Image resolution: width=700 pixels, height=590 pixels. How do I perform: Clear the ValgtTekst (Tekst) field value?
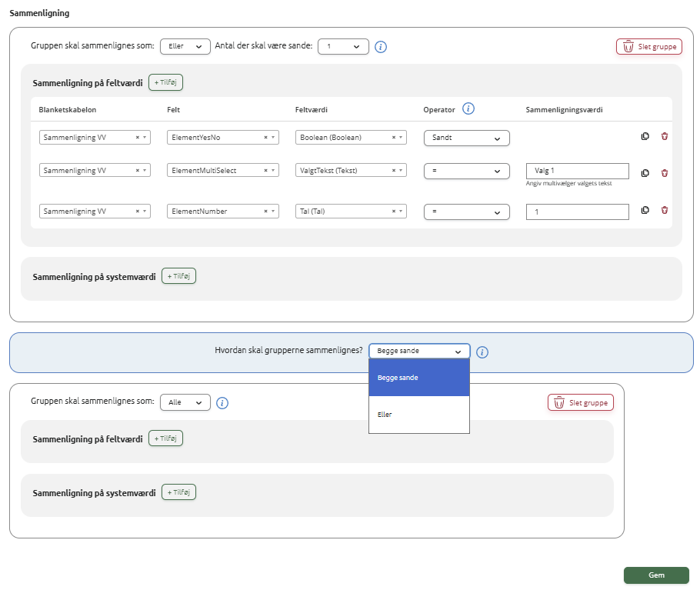point(394,171)
